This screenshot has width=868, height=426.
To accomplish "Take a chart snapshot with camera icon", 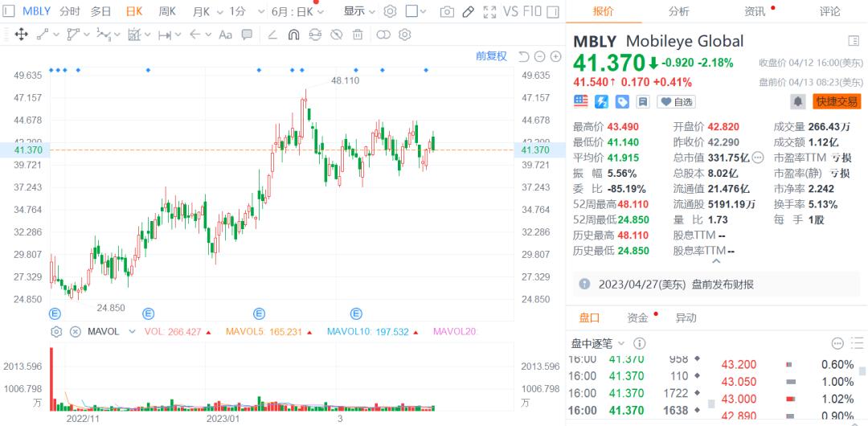I will (448, 11).
